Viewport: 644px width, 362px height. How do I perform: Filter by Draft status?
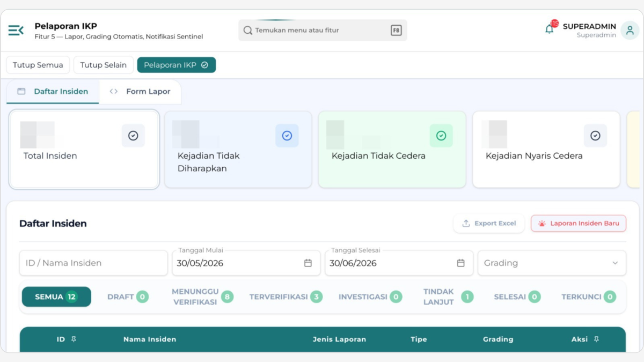click(128, 297)
